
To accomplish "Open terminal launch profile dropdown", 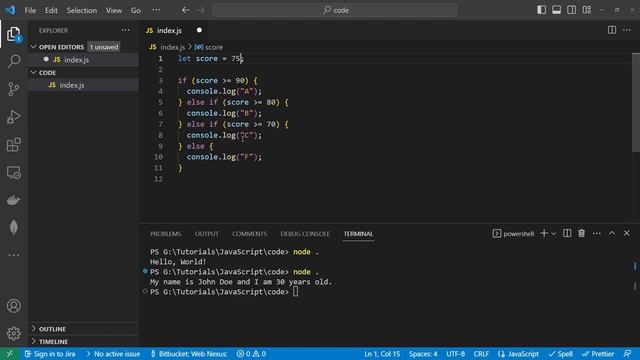I will [x=553, y=233].
